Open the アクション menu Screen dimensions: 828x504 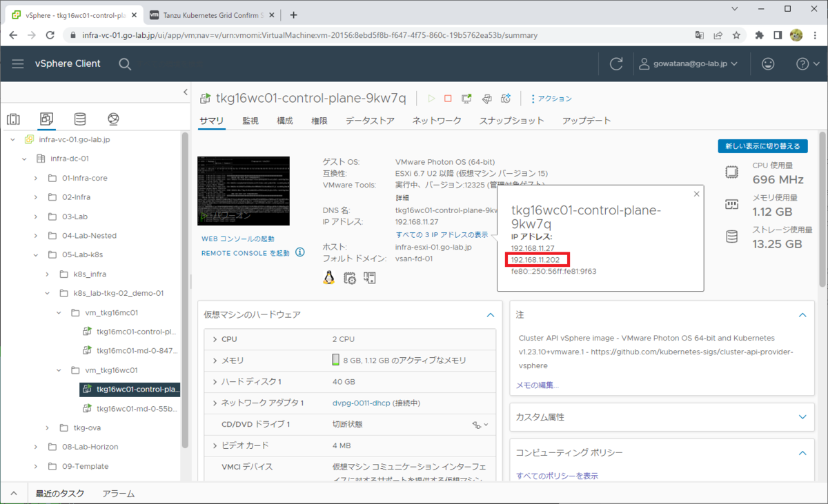(551, 99)
